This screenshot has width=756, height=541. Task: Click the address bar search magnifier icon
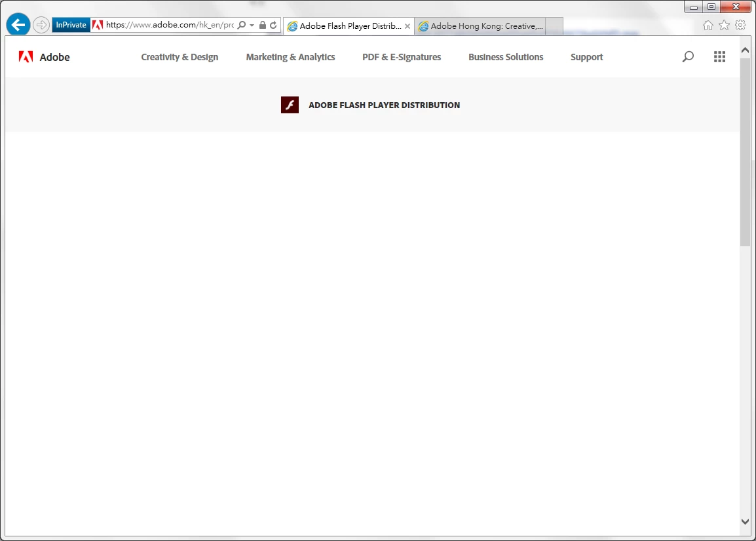pyautogui.click(x=242, y=25)
